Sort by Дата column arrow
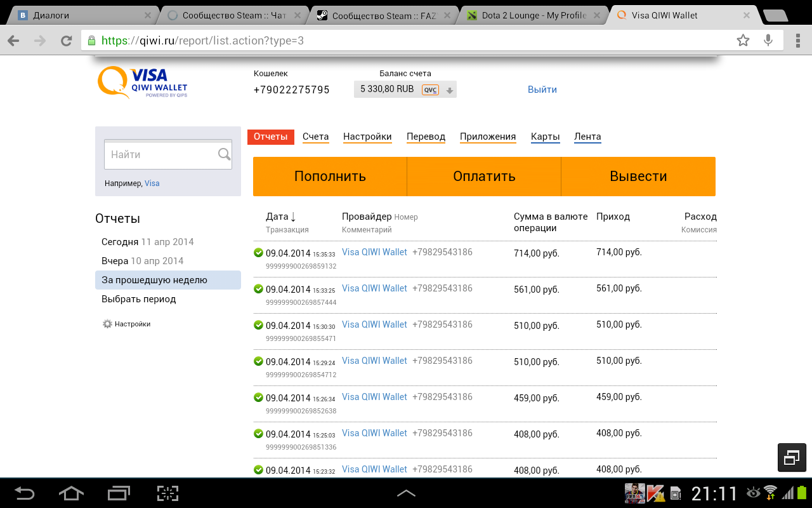This screenshot has width=812, height=508. (293, 217)
